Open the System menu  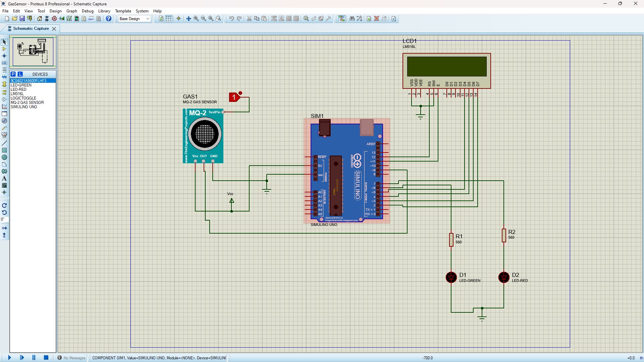(142, 11)
